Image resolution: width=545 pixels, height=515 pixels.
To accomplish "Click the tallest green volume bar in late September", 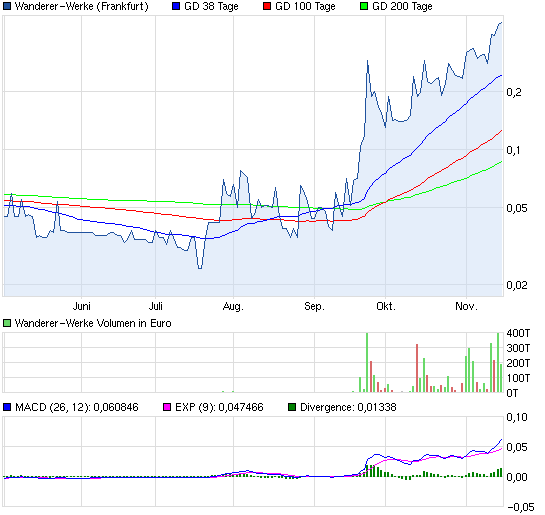I will (367, 362).
